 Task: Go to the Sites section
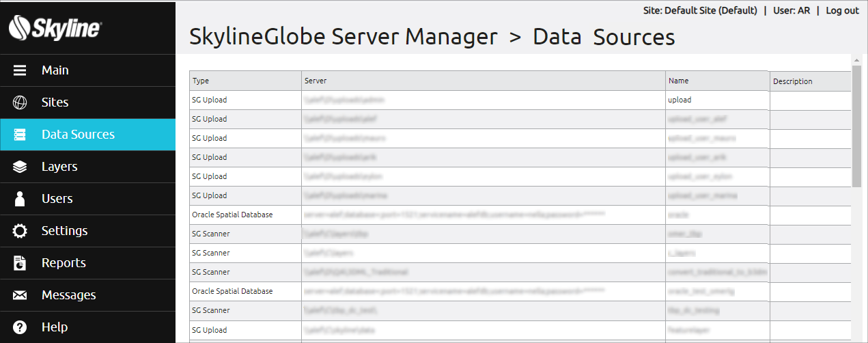coord(87,102)
